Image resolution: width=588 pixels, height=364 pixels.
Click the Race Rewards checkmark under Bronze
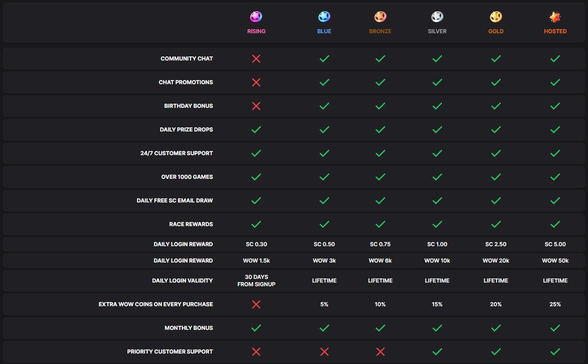click(x=380, y=224)
